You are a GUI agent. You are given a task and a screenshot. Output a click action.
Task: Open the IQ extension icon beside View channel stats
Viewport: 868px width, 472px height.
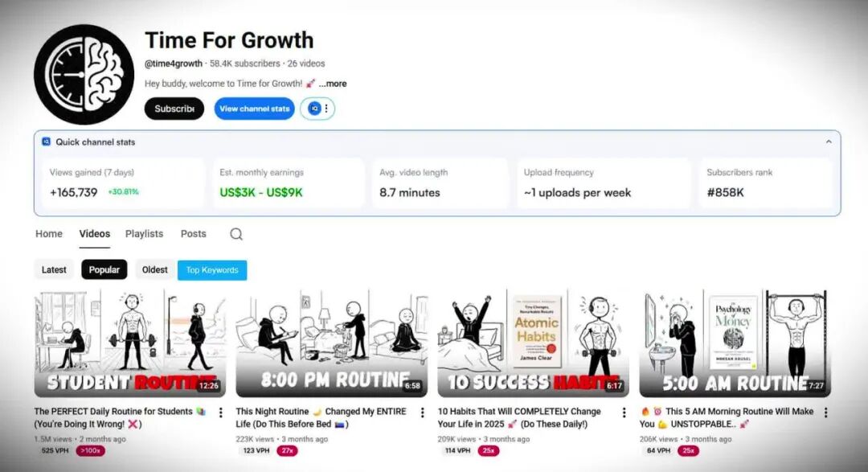coord(314,109)
